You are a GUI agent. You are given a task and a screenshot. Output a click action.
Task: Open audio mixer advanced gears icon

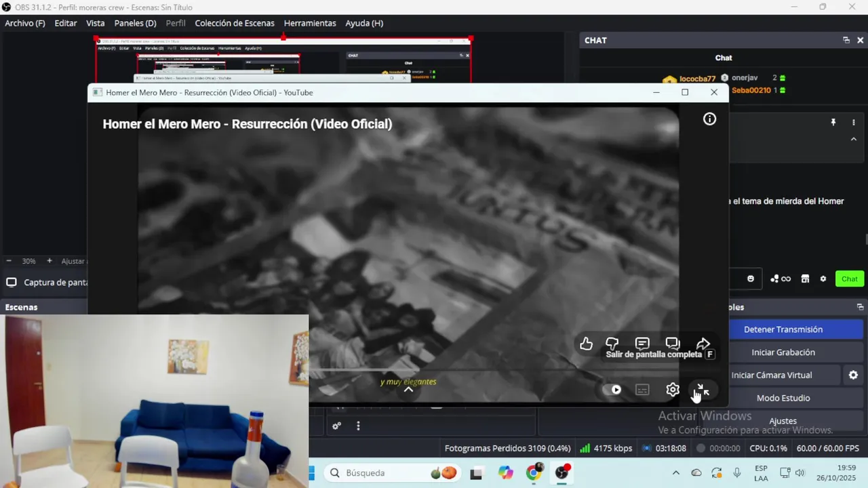[336, 426]
